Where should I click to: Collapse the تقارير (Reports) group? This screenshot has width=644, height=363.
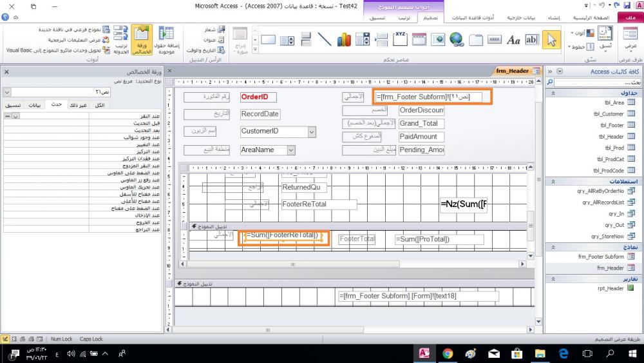coord(553,279)
